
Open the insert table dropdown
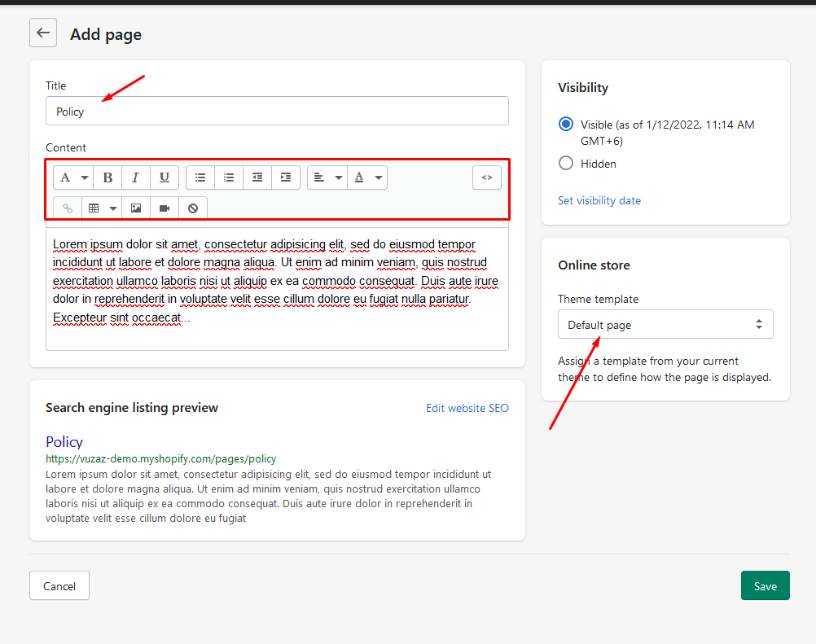pyautogui.click(x=102, y=208)
